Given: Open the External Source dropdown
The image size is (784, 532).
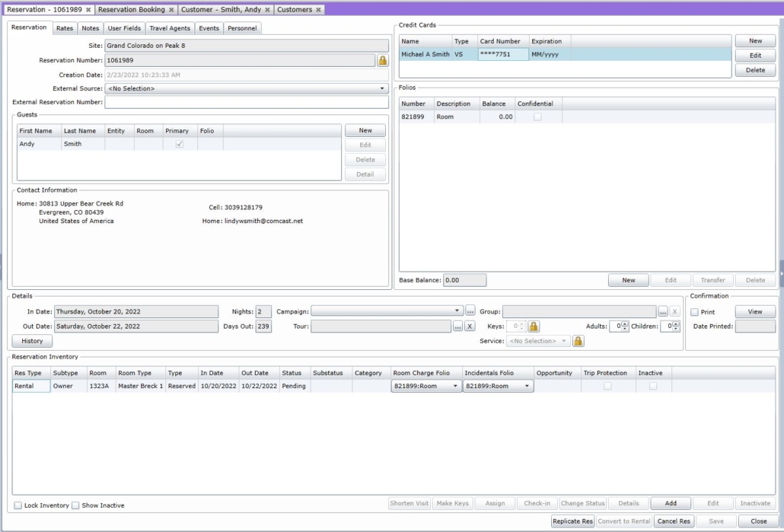Looking at the screenshot, I should click(x=247, y=88).
